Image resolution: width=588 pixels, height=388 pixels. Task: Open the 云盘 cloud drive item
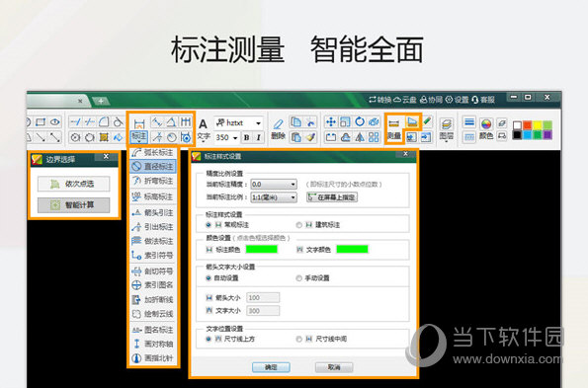[x=405, y=100]
